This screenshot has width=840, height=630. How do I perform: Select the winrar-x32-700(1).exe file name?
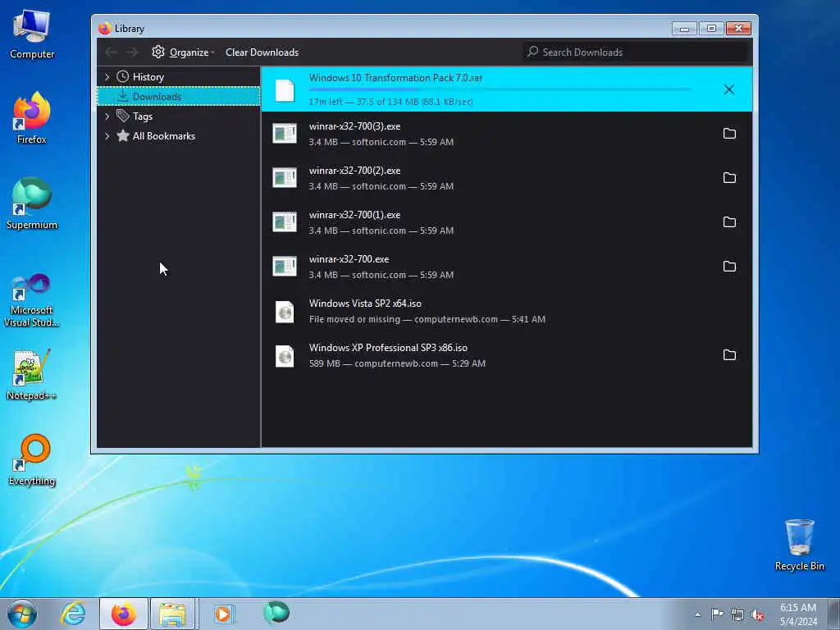(x=354, y=215)
